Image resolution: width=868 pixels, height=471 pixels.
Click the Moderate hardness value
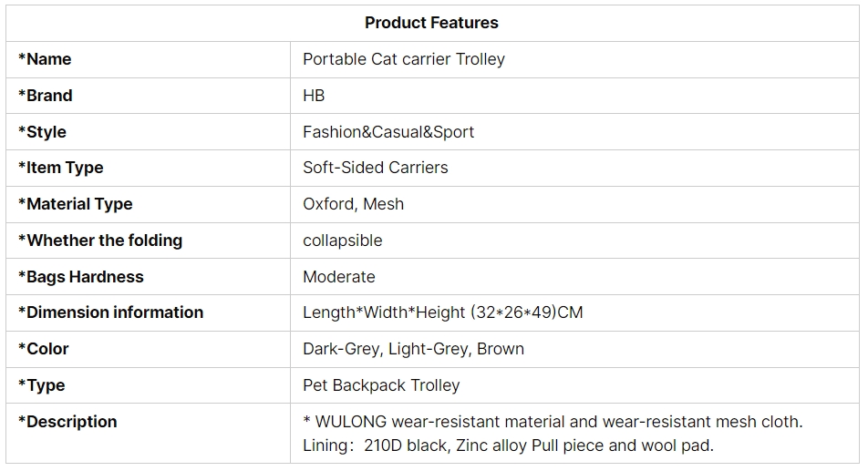point(339,277)
